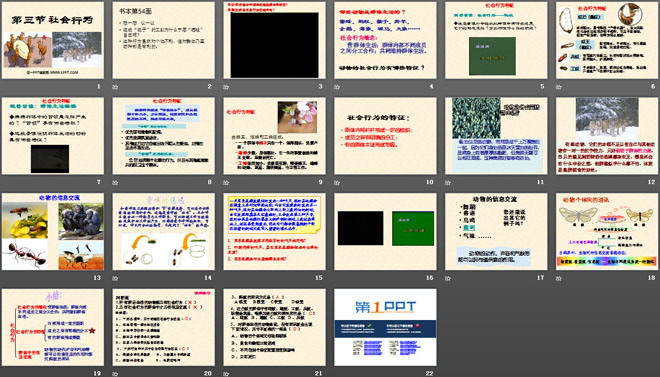
Task: Click the animation star under slide 21
Action: point(226,374)
